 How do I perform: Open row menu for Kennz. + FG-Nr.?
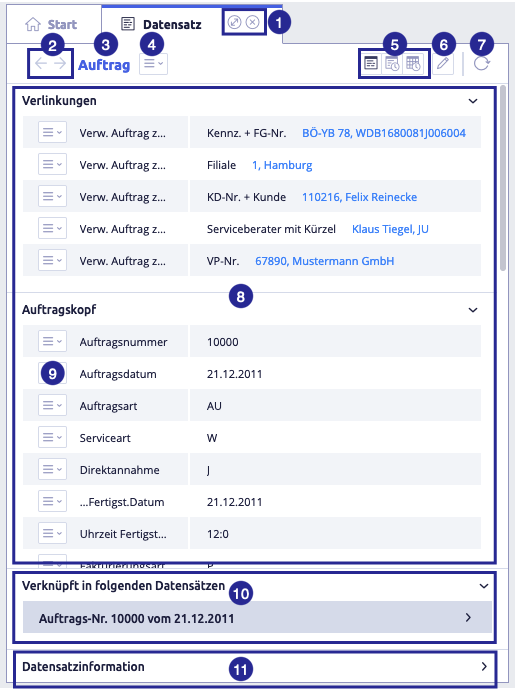click(52, 132)
